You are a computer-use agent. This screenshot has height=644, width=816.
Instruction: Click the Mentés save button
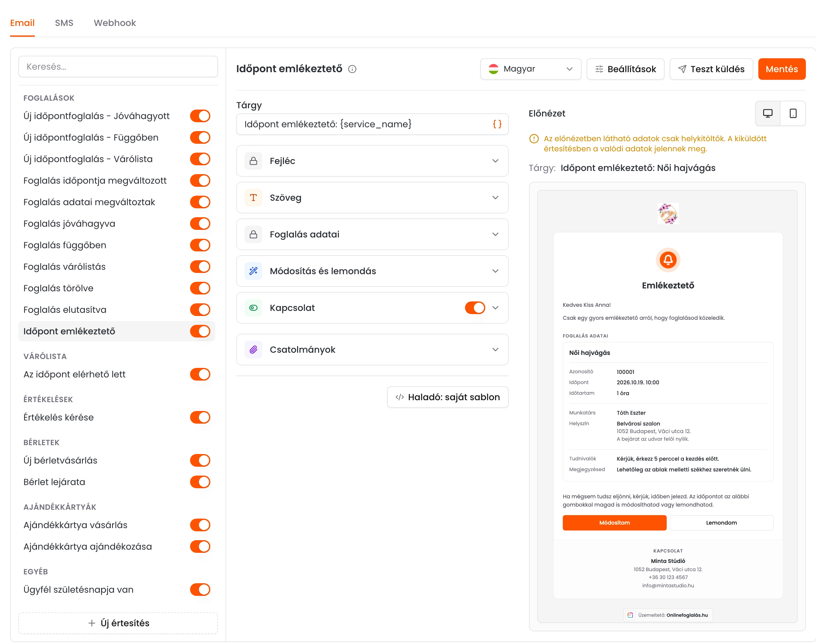782,69
